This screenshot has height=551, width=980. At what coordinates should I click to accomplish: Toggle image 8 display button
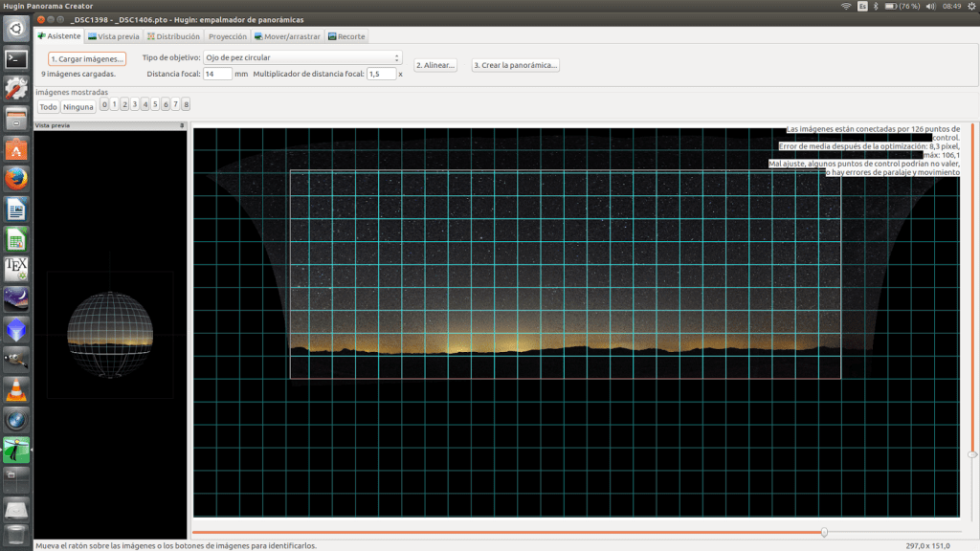click(186, 105)
